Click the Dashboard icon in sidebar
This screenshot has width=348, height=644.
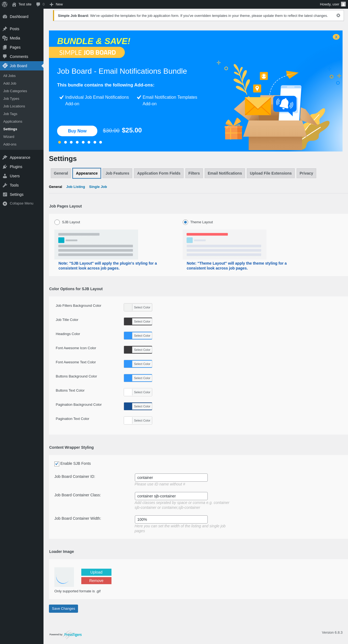pyautogui.click(x=5, y=17)
